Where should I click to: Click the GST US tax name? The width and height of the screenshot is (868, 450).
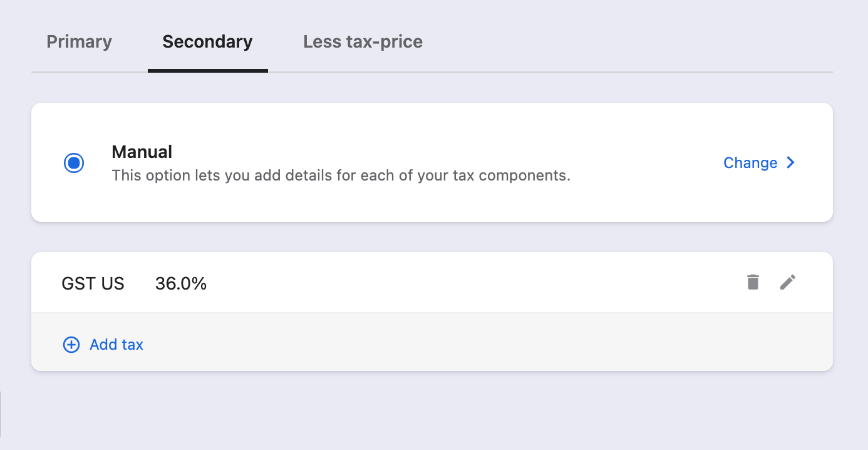tap(93, 284)
